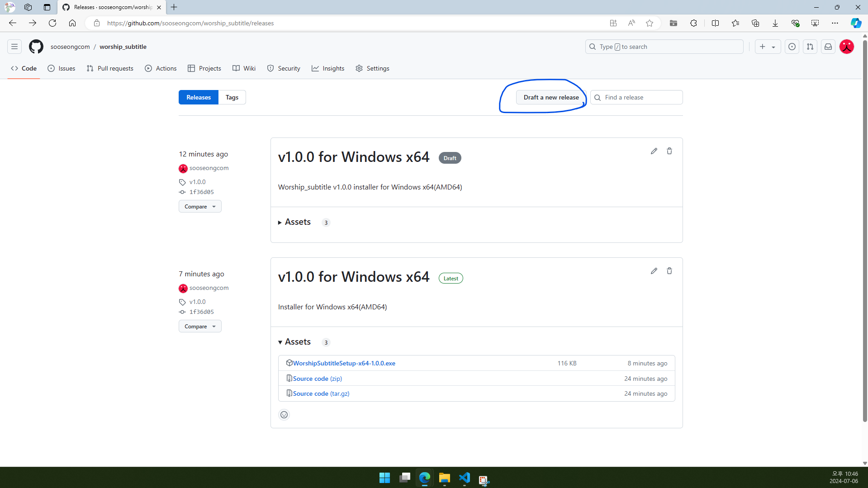Viewport: 868px width, 488px height.
Task: Open the Issues tab
Action: pos(62,68)
